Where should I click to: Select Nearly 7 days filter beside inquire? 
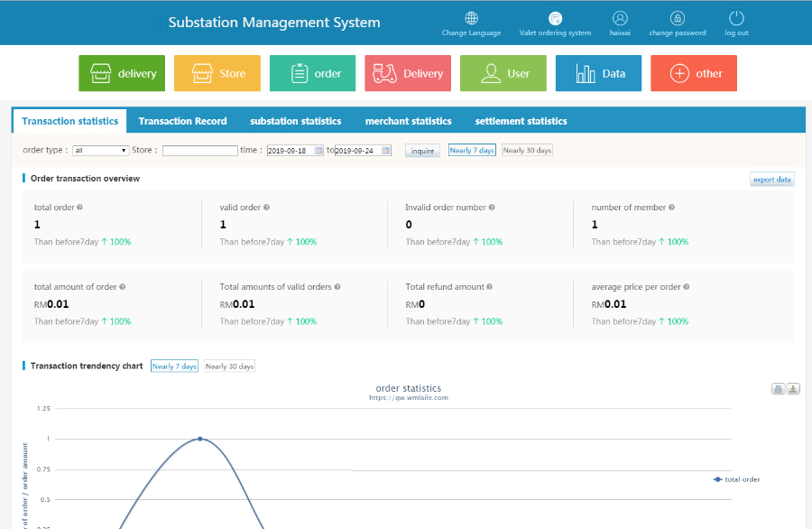click(x=472, y=151)
